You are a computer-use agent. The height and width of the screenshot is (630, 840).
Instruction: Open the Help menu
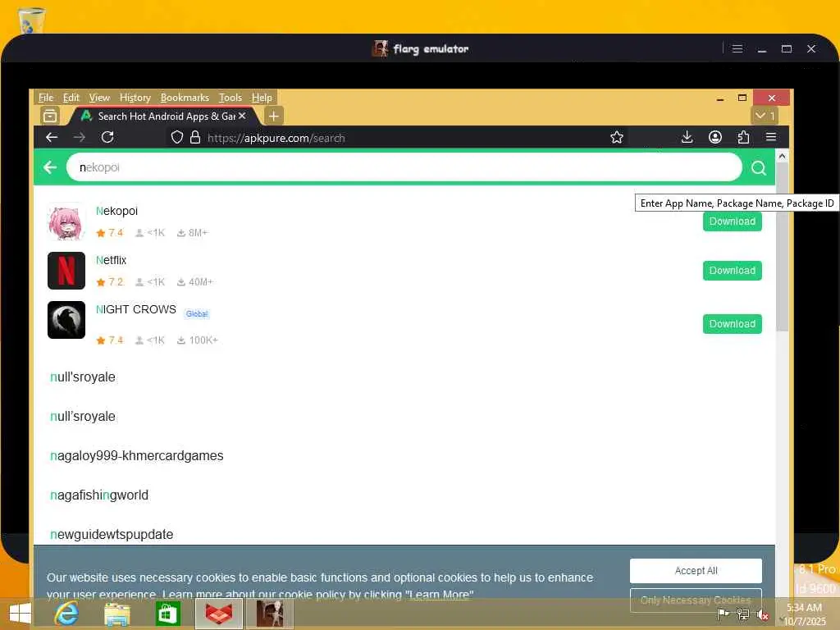pos(262,98)
